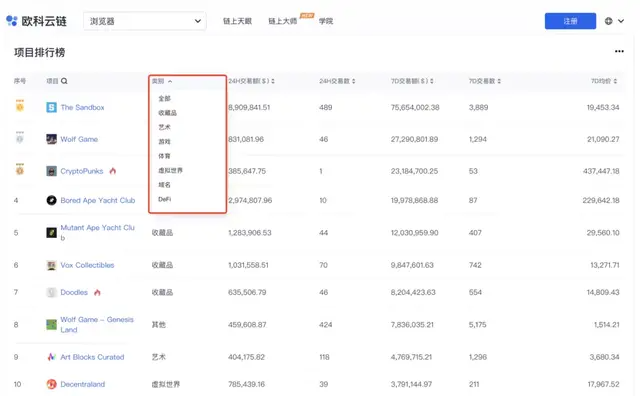640x396 pixels.
Task: Open CryptoPunks project link
Action: click(x=82, y=171)
